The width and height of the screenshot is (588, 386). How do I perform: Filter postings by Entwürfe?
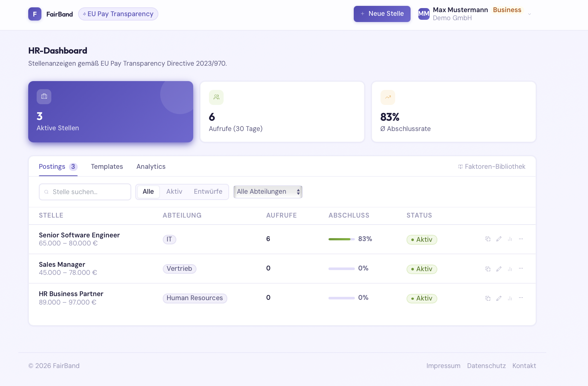pyautogui.click(x=208, y=192)
